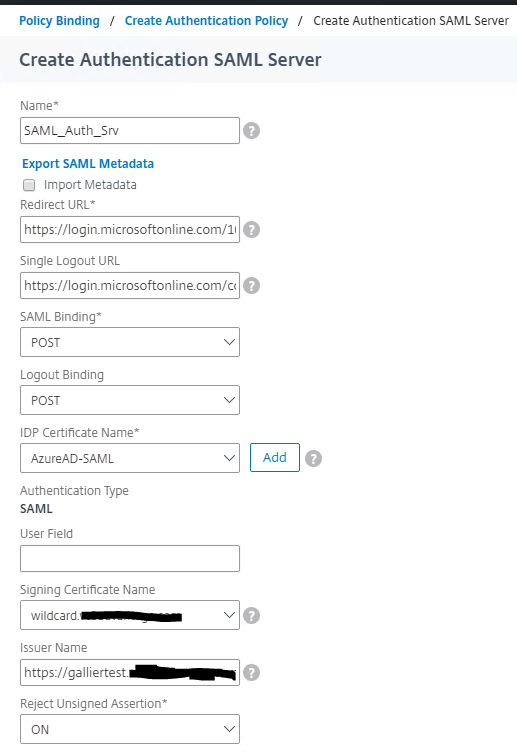
Task: Open Reject Unsigned Assertion ON dropdown
Action: 130,729
